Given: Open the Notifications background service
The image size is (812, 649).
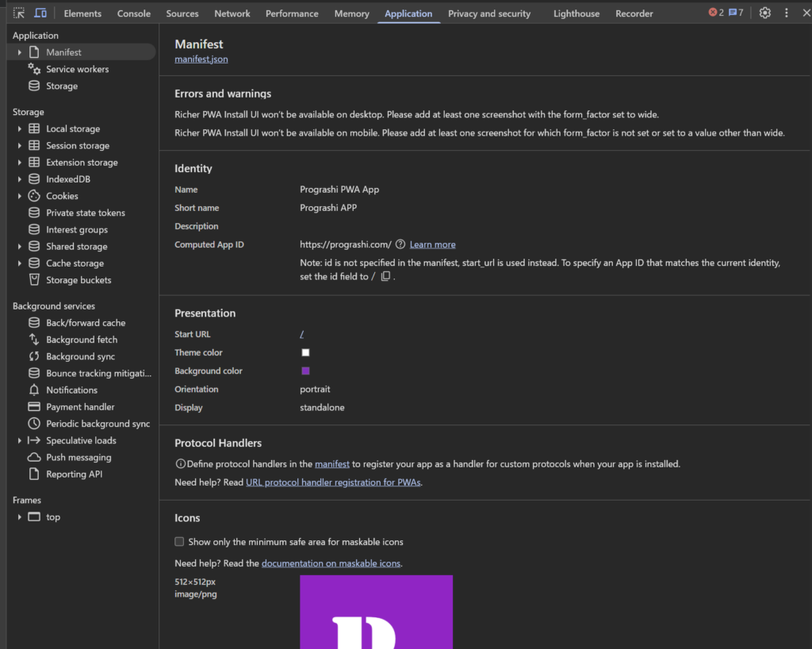Looking at the screenshot, I should click(x=71, y=390).
